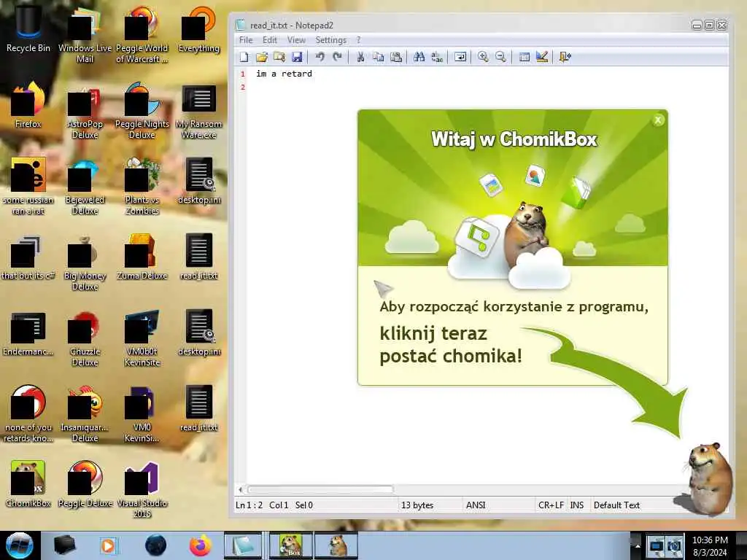Viewport: 747px width, 560px height.
Task: Click the Select Scheme toolbar icon
Action: coord(524,57)
